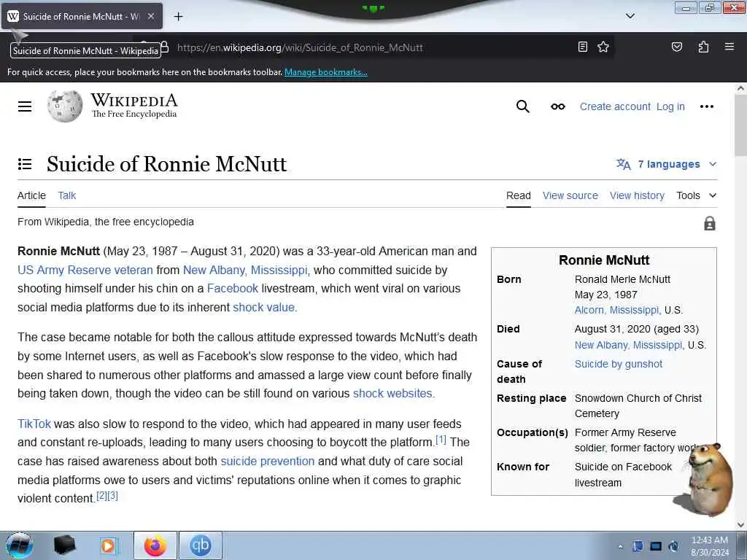Click Windows Start orb

pyautogui.click(x=20, y=545)
